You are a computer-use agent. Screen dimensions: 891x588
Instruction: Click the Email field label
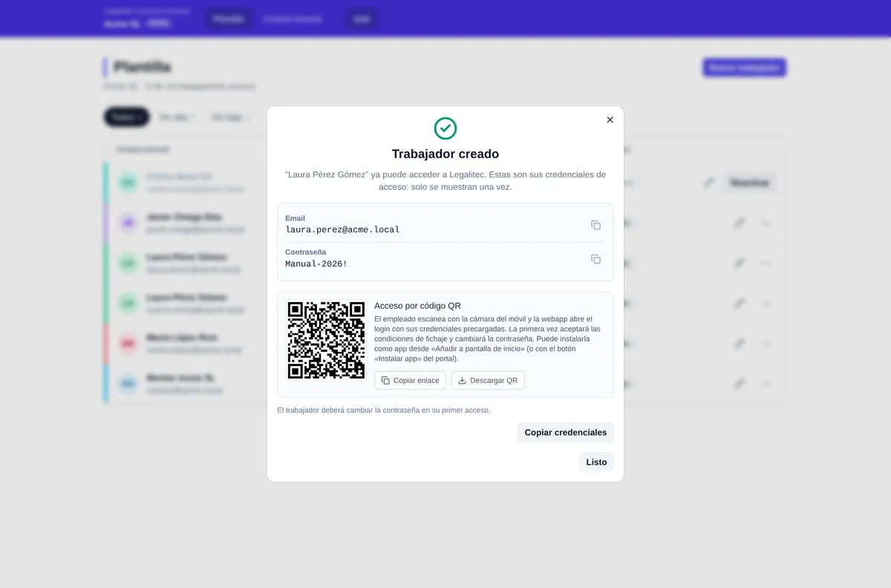coord(295,218)
